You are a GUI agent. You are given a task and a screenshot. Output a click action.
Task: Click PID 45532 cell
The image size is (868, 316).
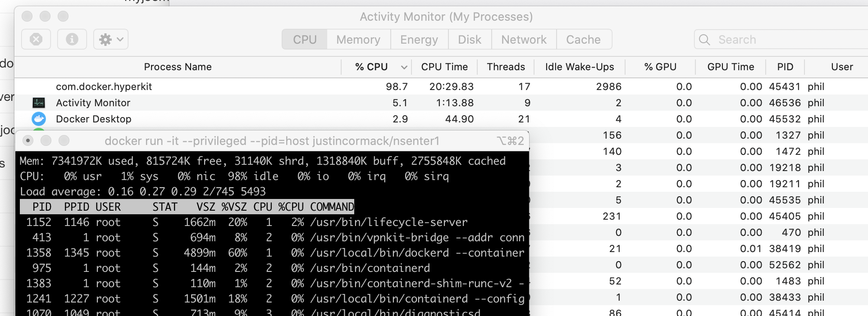[x=785, y=119]
